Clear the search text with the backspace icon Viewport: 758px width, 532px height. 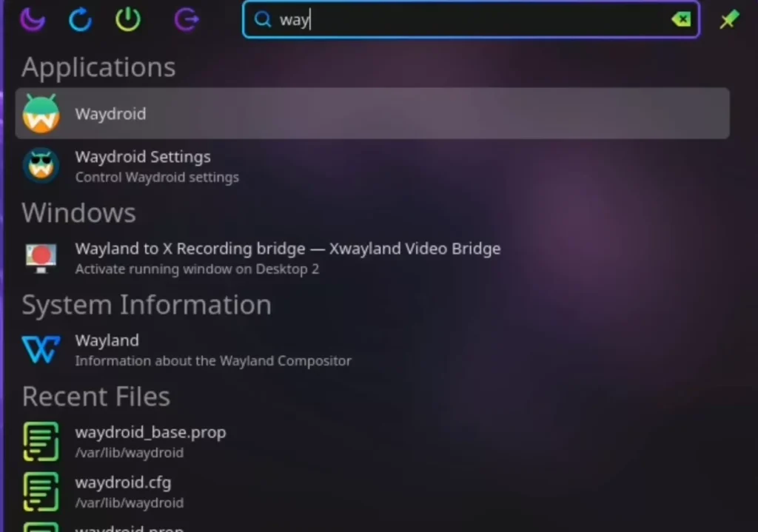click(x=680, y=20)
